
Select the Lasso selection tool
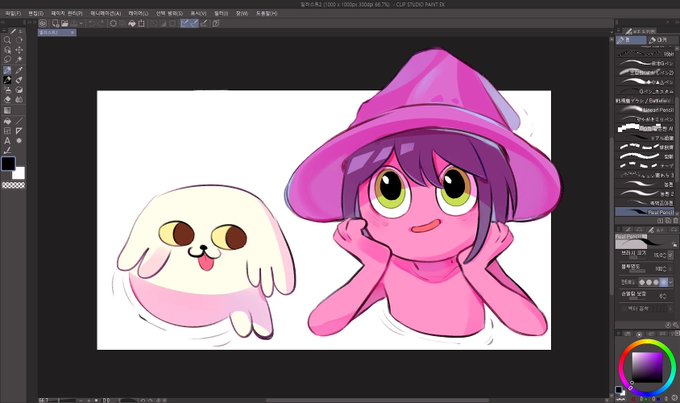coord(7,59)
